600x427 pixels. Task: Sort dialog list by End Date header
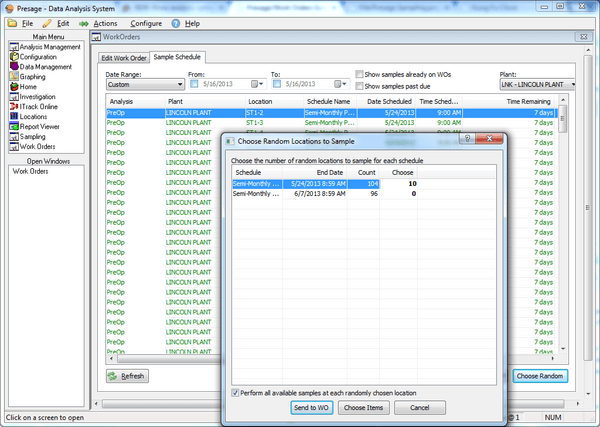[315, 173]
